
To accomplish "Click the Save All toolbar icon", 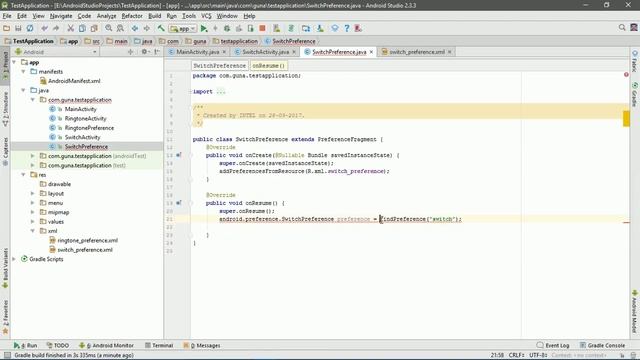I will coord(18,28).
